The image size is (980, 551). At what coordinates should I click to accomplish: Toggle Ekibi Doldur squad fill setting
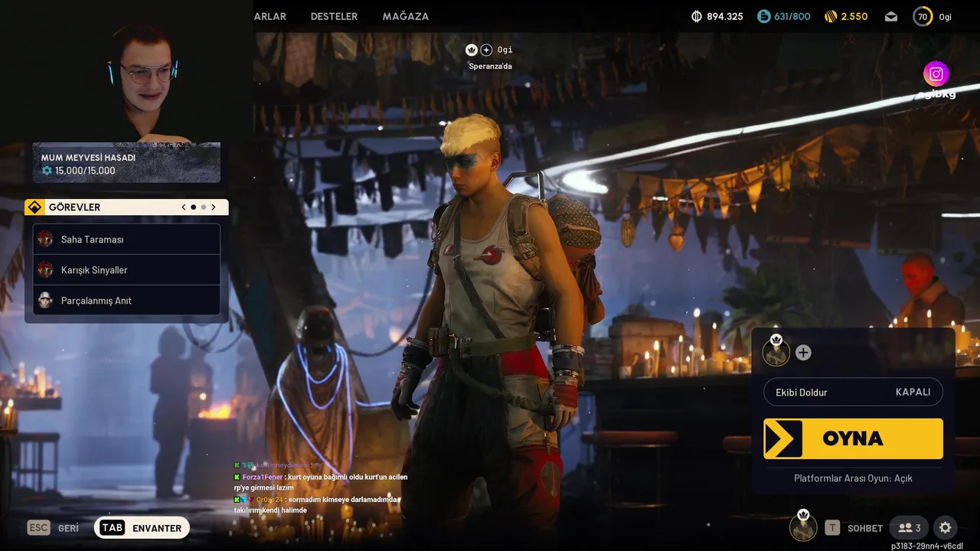pyautogui.click(x=853, y=392)
